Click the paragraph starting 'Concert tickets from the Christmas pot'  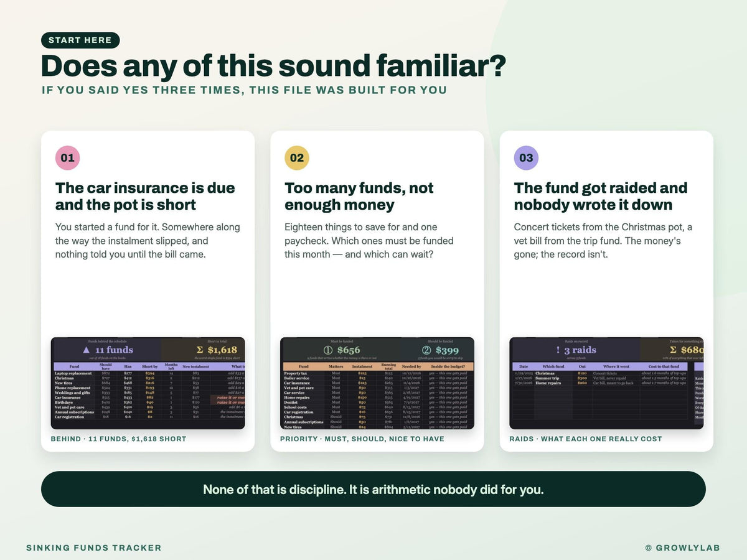pyautogui.click(x=603, y=241)
